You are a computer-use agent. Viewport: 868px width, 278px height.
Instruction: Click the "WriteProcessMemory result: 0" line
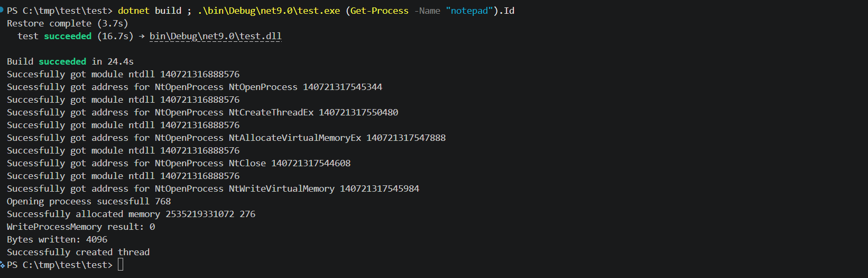pos(81,227)
